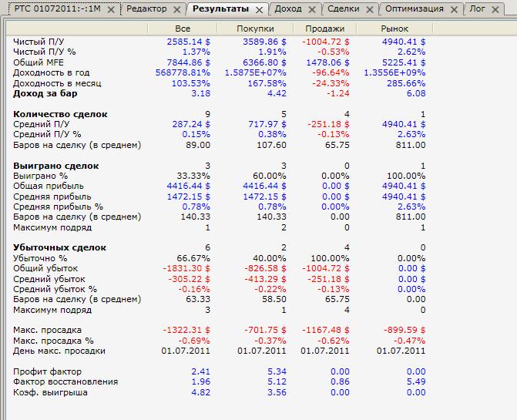The width and height of the screenshot is (517, 420).
Task: Select the Общая прибыль label
Action: 49,186
